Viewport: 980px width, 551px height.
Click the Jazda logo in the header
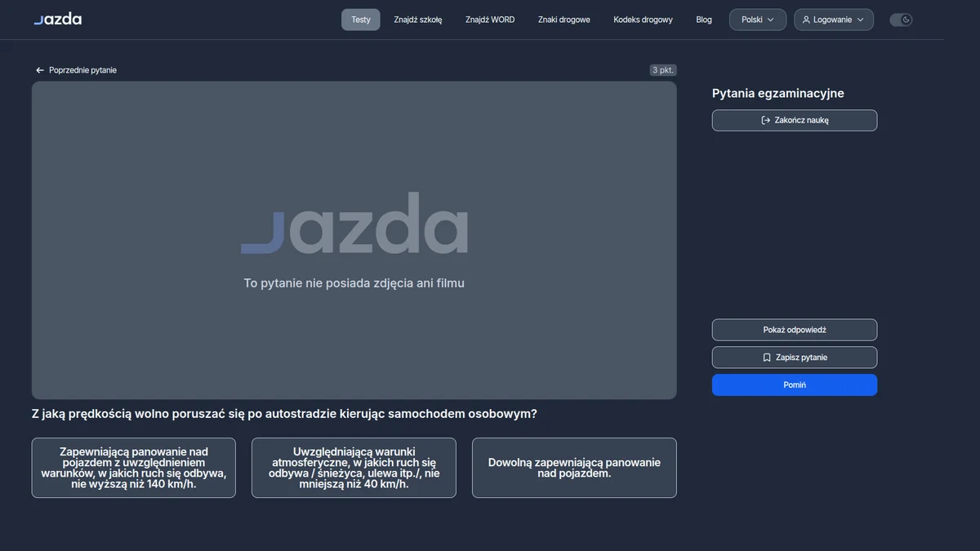point(57,19)
